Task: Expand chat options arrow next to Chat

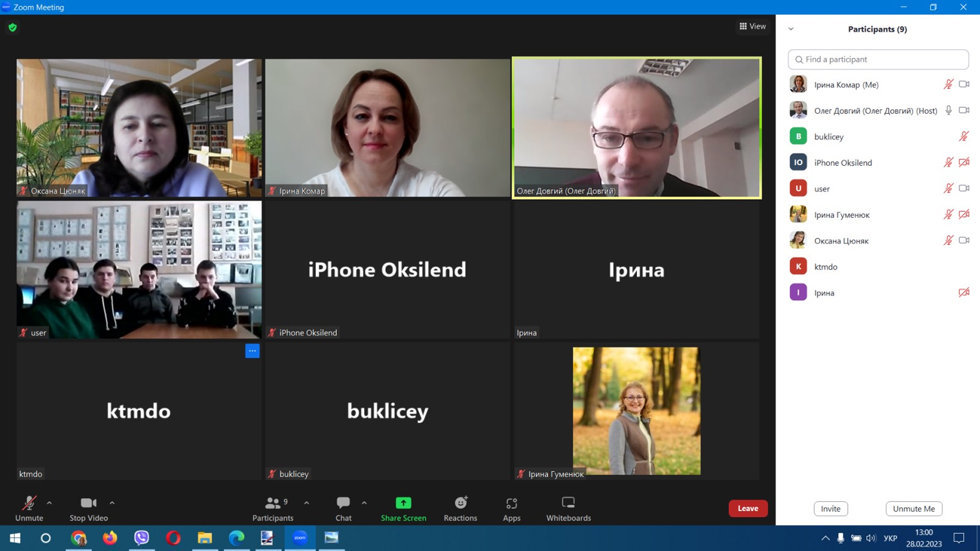Action: tap(364, 503)
